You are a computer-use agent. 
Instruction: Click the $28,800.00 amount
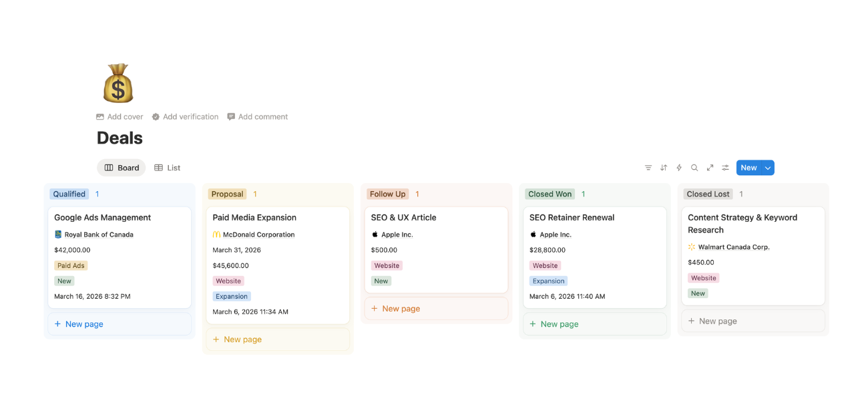548,250
